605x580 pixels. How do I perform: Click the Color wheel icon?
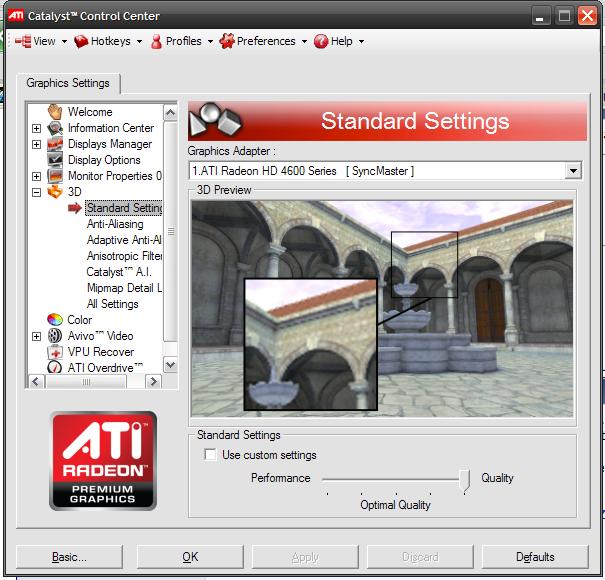click(x=55, y=320)
